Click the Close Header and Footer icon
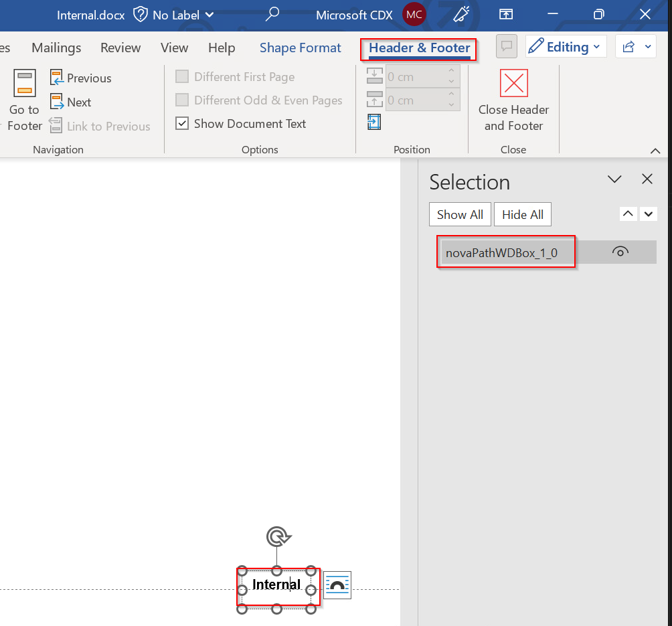 point(513,84)
